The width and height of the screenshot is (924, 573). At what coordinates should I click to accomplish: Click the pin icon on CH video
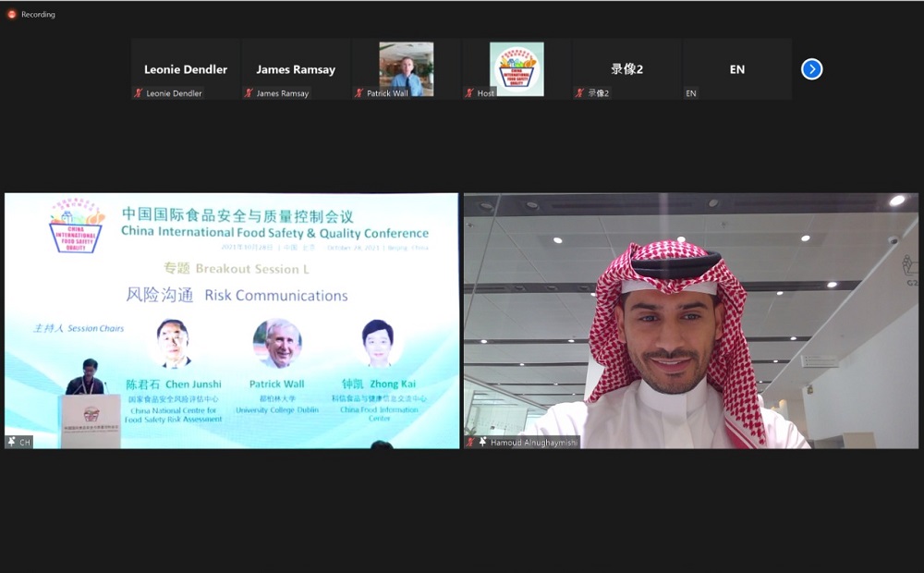12,442
